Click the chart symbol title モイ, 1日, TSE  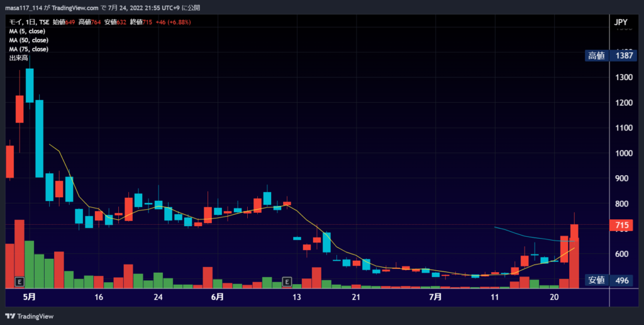tap(29, 22)
